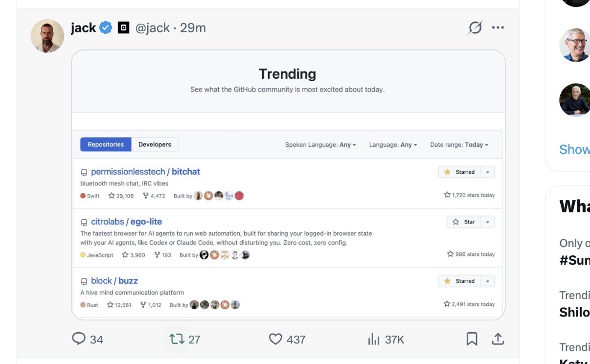Star the citrolabs/ego-lite repository
This screenshot has width=590, height=364.
(463, 222)
